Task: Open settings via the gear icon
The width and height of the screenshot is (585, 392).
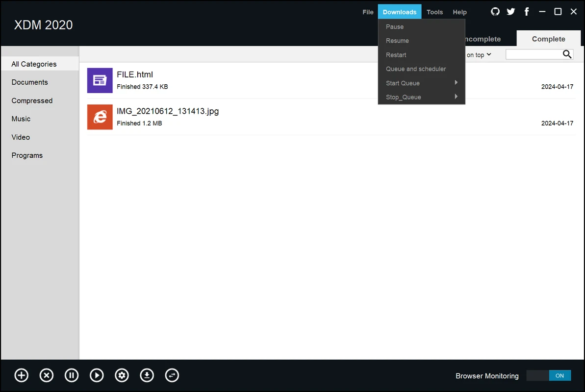Action: [122, 375]
